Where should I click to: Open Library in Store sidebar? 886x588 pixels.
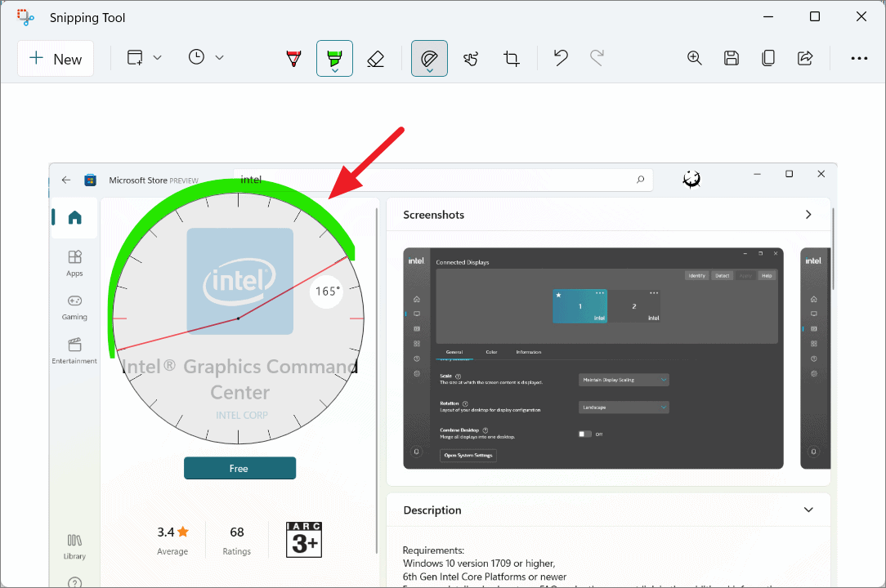click(74, 547)
